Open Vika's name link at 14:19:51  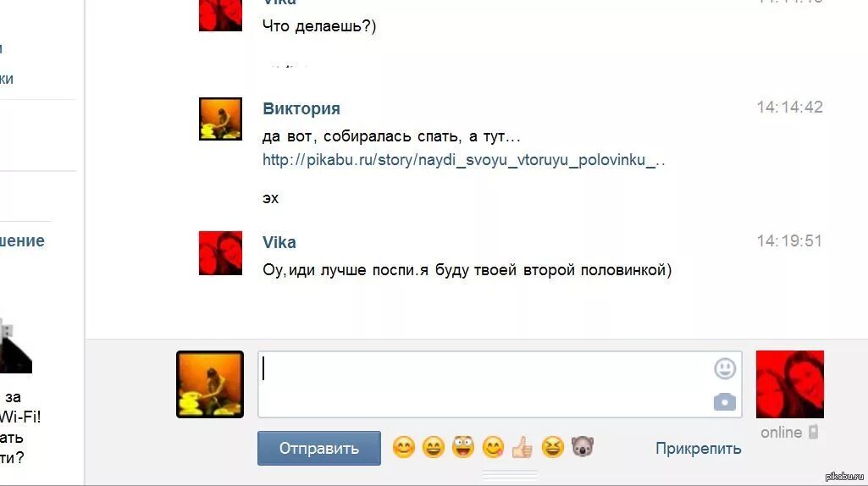(x=279, y=242)
